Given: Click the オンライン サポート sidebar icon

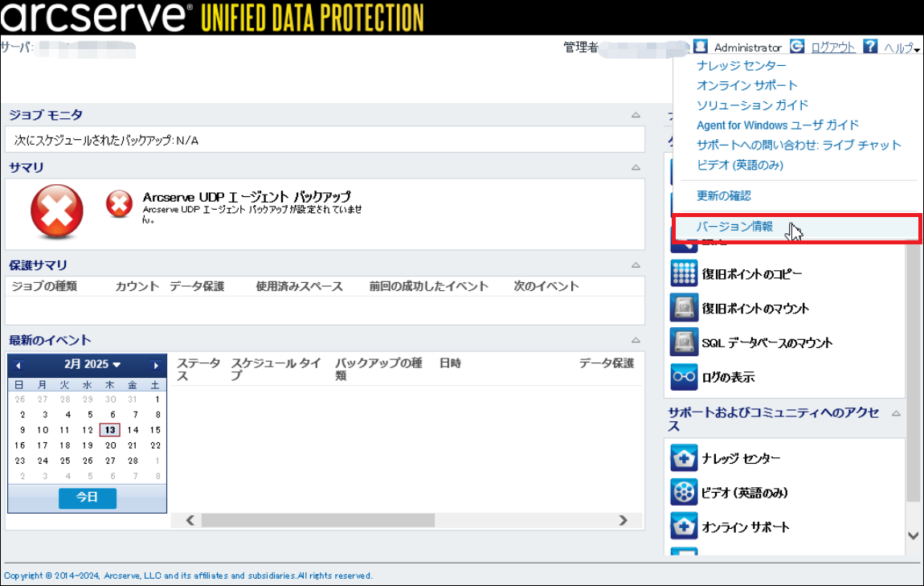Looking at the screenshot, I should click(684, 527).
